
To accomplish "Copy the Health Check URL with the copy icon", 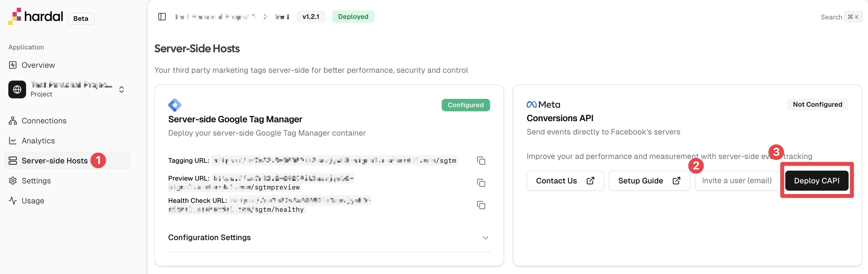I will tap(481, 205).
